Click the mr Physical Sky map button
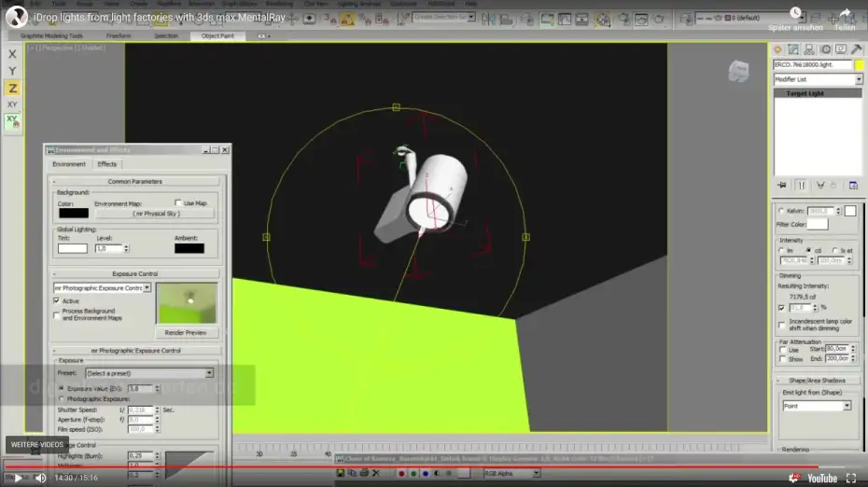The height and width of the screenshot is (487, 868). 156,214
